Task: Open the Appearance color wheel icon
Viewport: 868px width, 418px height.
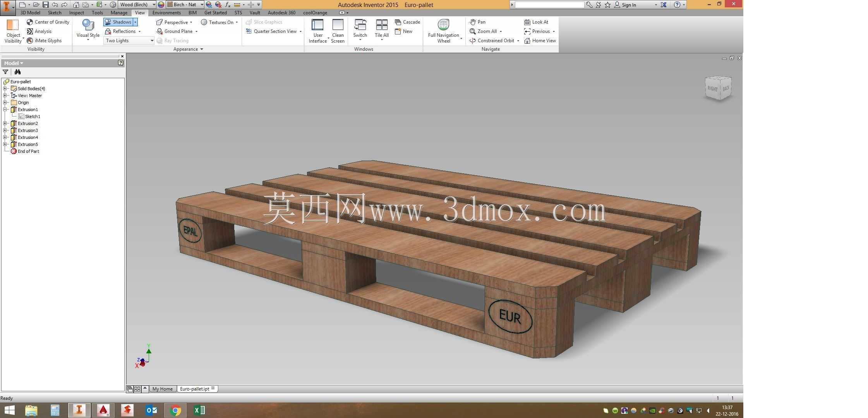Action: pos(161,5)
